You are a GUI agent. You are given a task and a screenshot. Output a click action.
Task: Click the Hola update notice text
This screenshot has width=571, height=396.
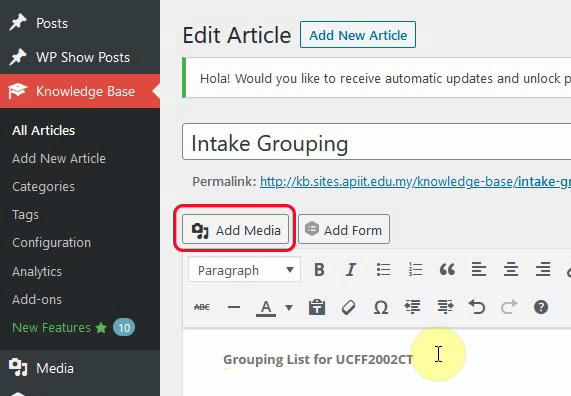click(385, 78)
